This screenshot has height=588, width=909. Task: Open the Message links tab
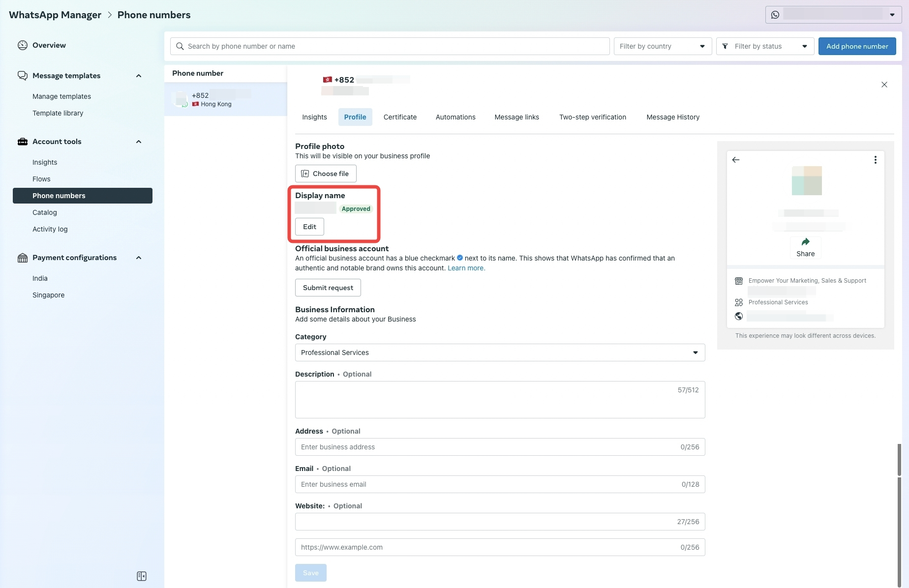tap(516, 117)
